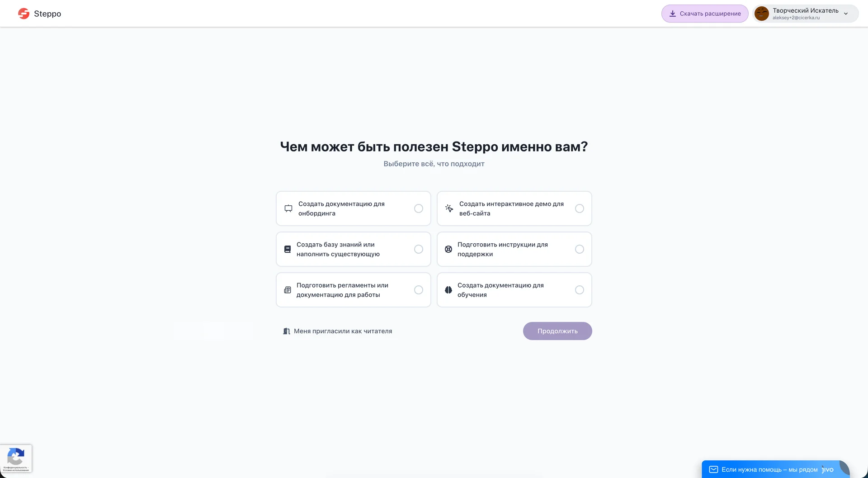Click the support instructions lifebuoy icon

tap(448, 249)
